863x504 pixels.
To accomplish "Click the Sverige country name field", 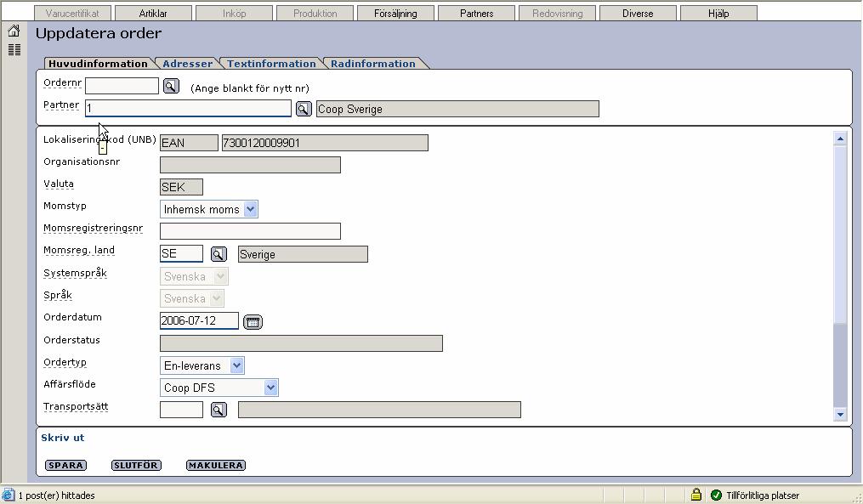I will click(303, 254).
